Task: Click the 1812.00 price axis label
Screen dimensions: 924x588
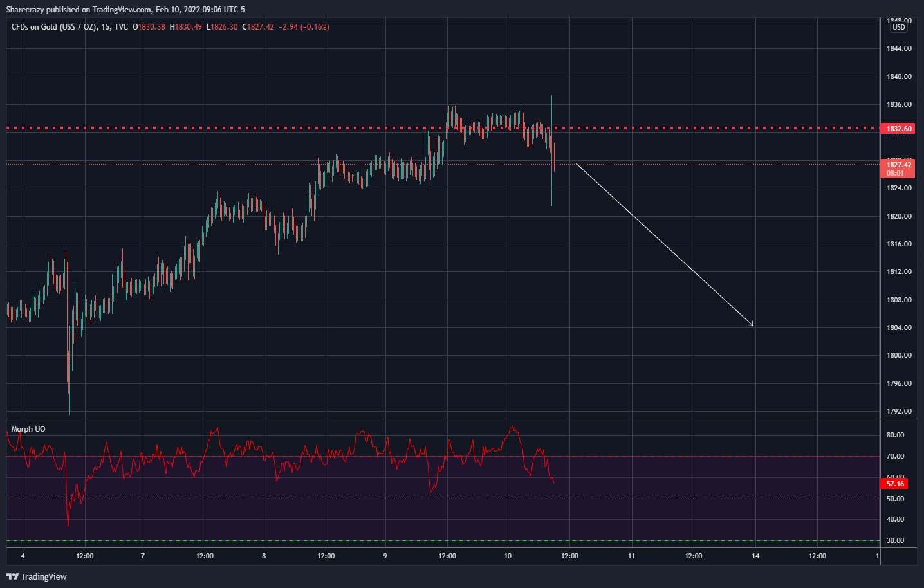Action: tap(899, 271)
